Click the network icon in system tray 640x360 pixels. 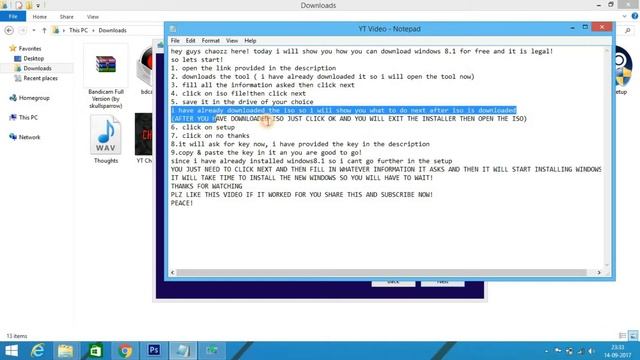pos(580,351)
